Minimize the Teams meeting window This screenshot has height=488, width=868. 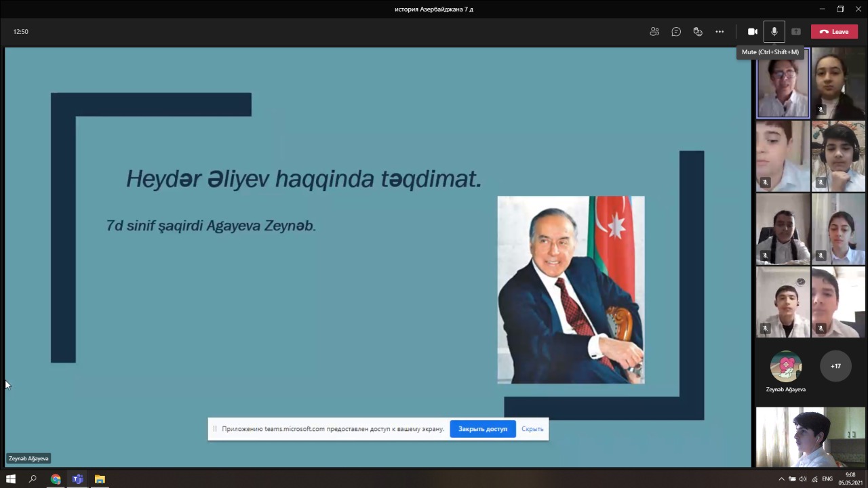(x=823, y=9)
